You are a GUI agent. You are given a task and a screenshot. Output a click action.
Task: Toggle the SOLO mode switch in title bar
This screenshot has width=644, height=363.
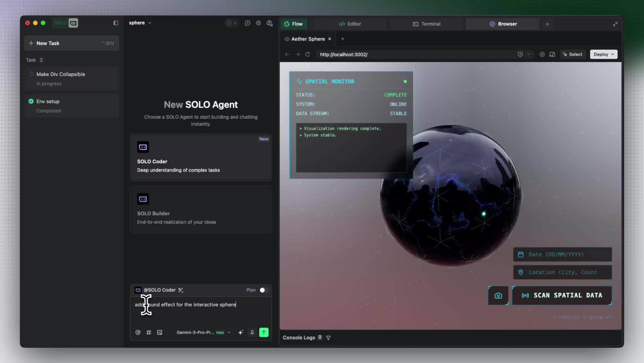pos(65,23)
